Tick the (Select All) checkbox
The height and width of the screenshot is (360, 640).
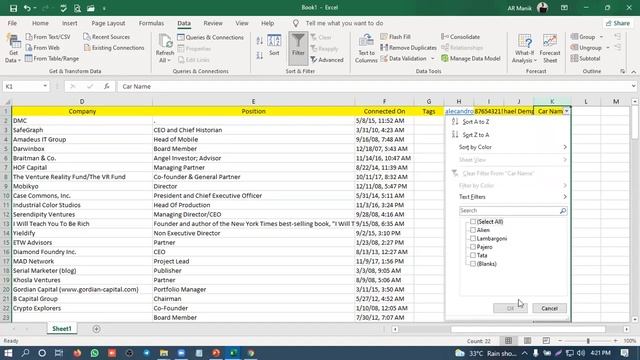(473, 222)
